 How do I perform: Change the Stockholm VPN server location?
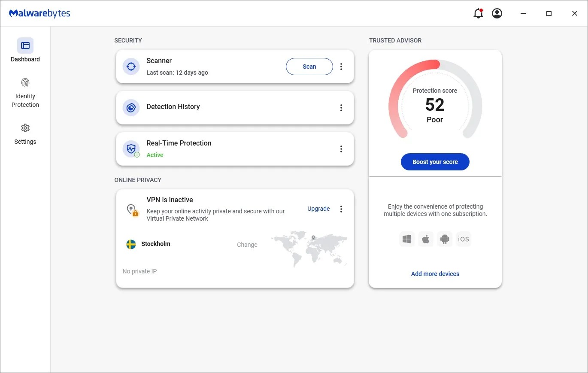(x=247, y=245)
